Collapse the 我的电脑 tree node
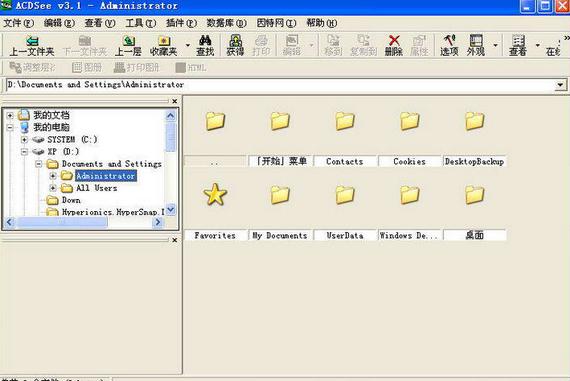Image resolution: width=570 pixels, height=381 pixels. point(10,127)
